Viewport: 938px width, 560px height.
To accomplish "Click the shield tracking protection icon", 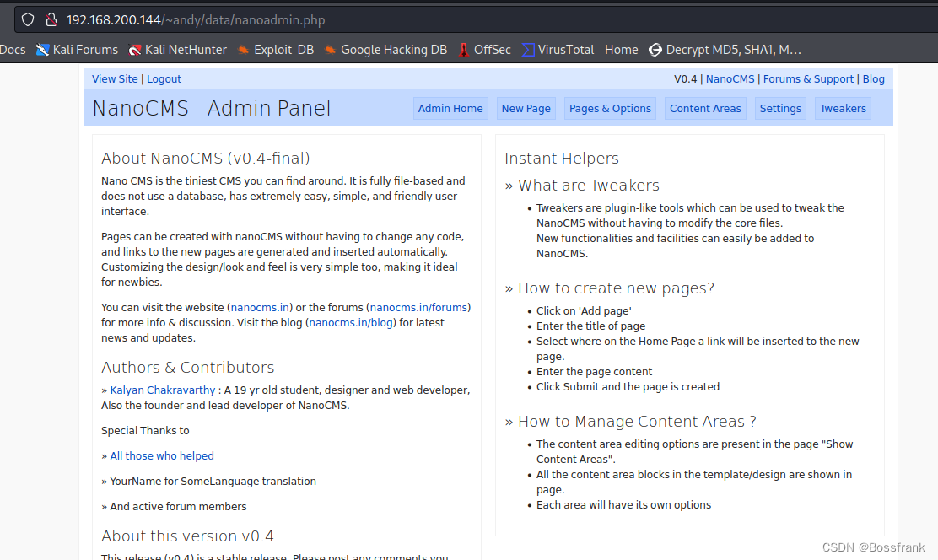I will [28, 19].
